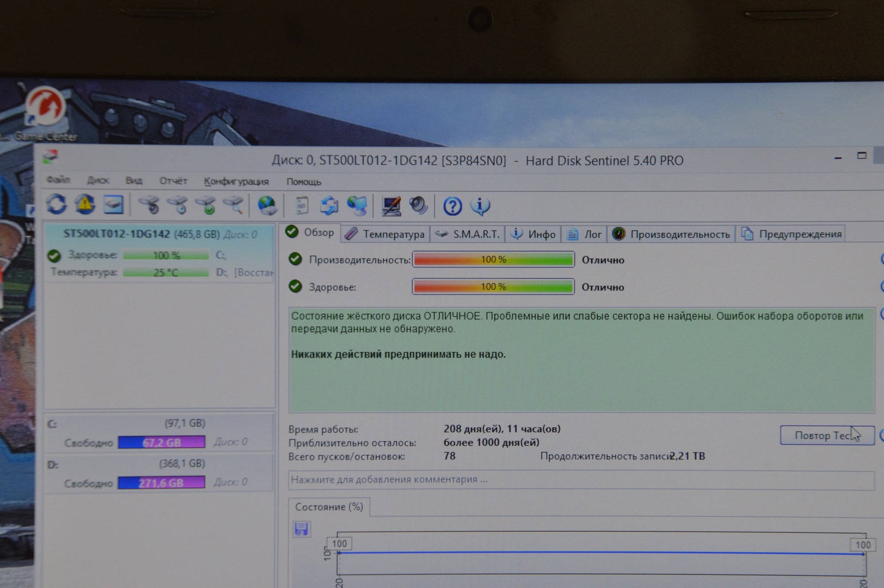Click the C: drive free space bar
884x588 pixels.
[x=162, y=442]
